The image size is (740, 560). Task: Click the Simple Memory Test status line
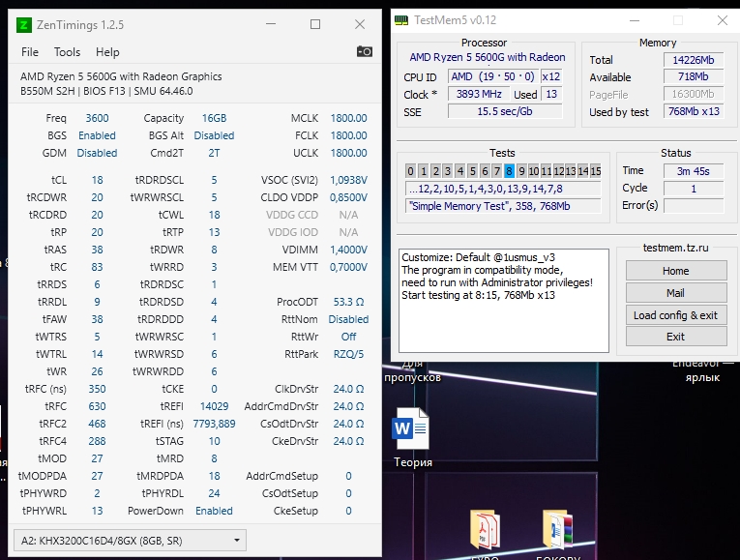[503, 206]
